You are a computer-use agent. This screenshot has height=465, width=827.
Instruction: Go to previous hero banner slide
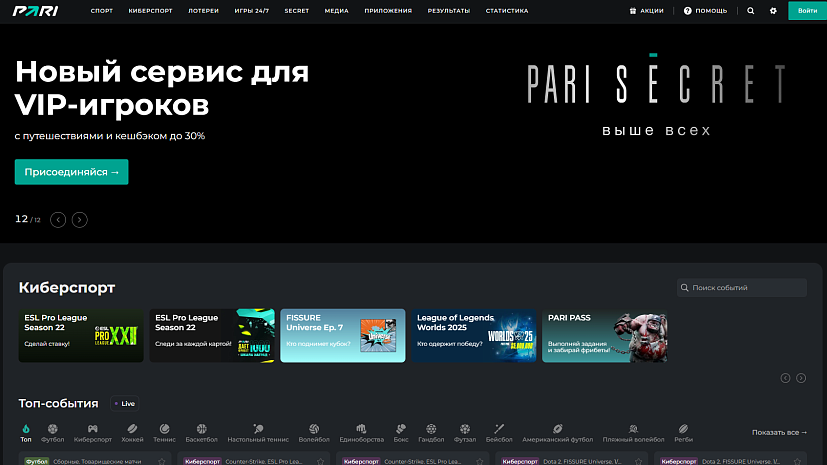(x=58, y=219)
